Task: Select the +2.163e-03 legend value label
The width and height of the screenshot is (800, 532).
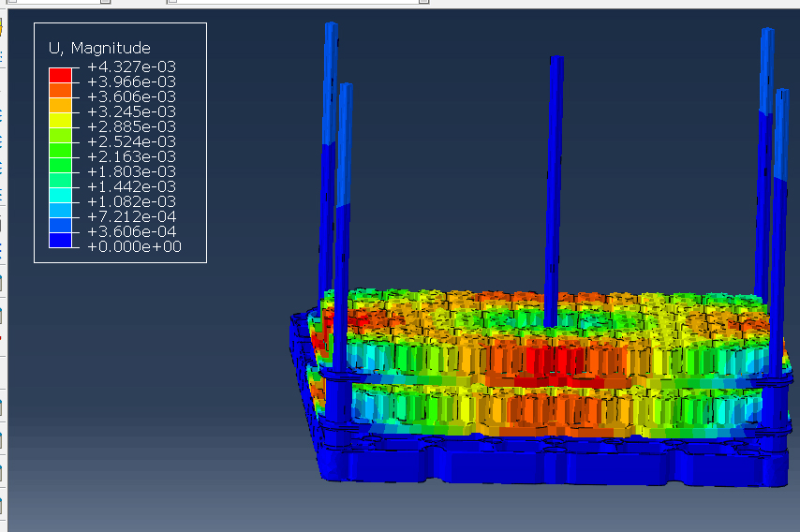Action: pyautogui.click(x=131, y=156)
